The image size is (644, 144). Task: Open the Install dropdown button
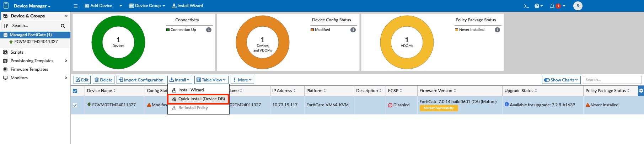180,80
